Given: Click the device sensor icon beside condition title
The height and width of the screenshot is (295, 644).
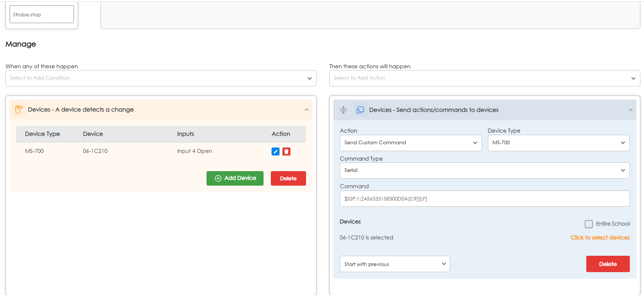Looking at the screenshot, I should pos(19,109).
